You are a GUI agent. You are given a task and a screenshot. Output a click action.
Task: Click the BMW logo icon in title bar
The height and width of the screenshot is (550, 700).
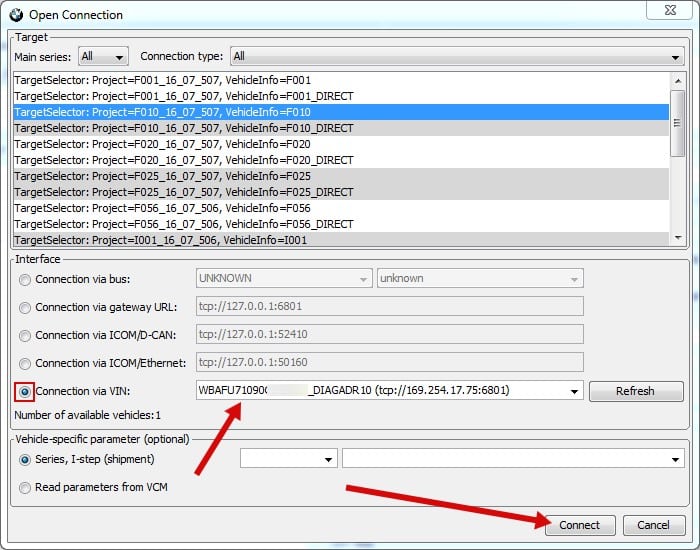(x=16, y=15)
